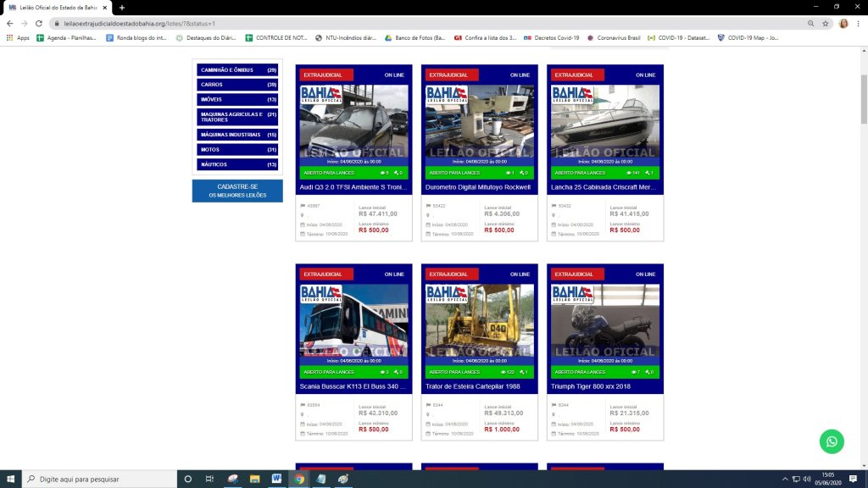
Task: Click the Cadastre-se button
Action: [237, 191]
